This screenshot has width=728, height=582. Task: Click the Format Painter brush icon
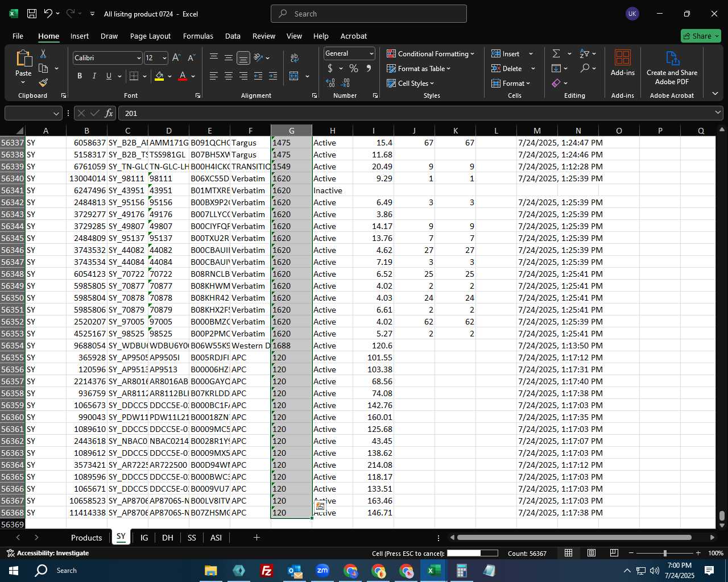[43, 83]
